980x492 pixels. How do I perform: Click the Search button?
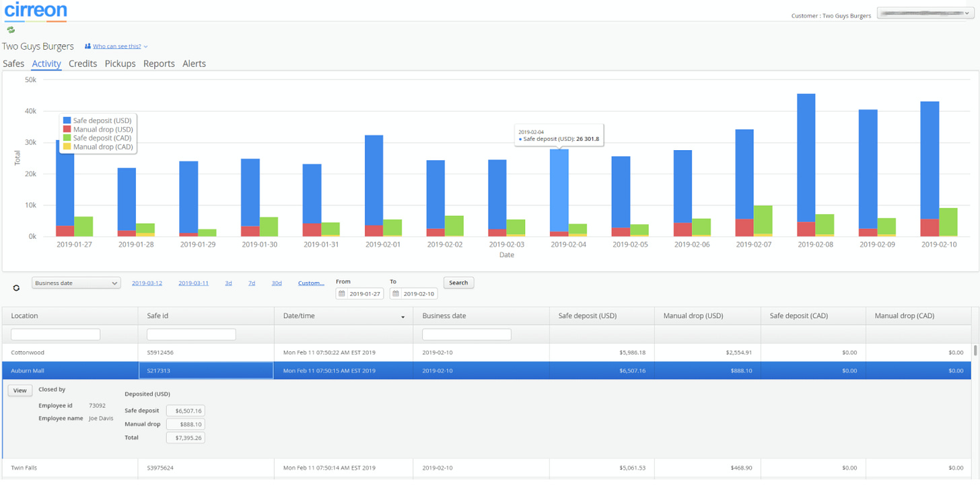pos(458,283)
